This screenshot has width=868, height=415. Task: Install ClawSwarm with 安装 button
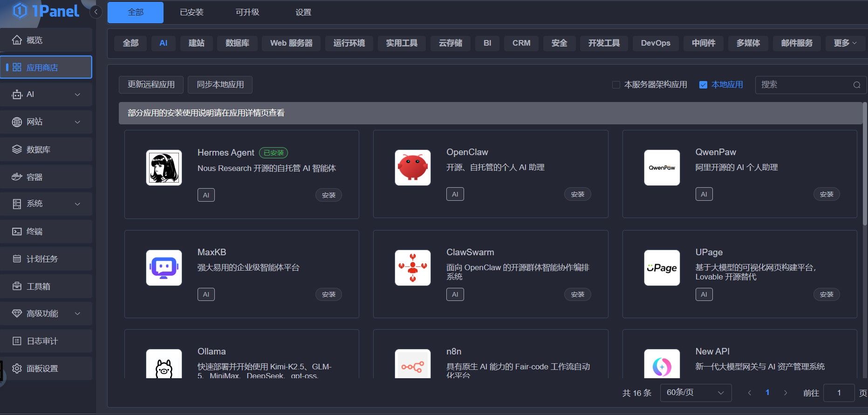pos(577,294)
